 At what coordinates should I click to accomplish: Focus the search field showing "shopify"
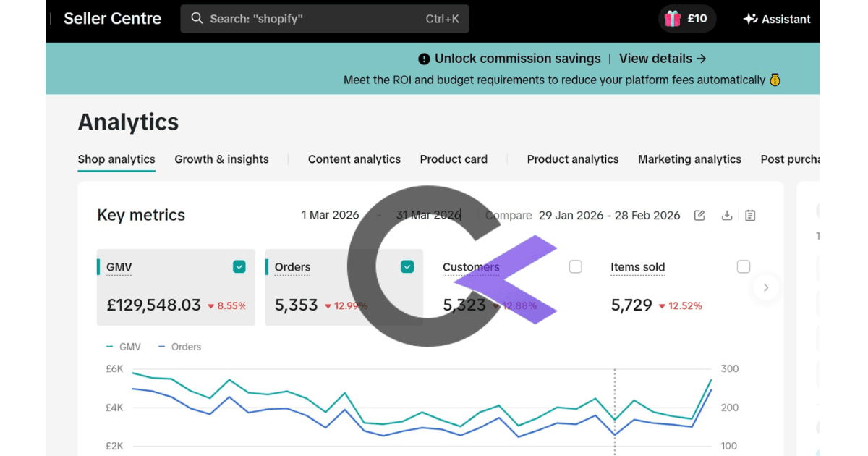(325, 19)
